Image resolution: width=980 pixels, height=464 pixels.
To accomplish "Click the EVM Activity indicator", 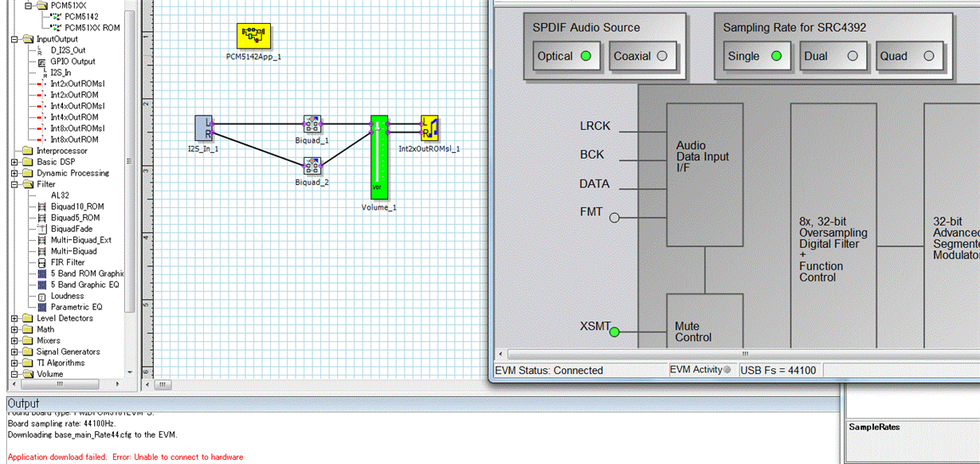I will click(x=727, y=369).
